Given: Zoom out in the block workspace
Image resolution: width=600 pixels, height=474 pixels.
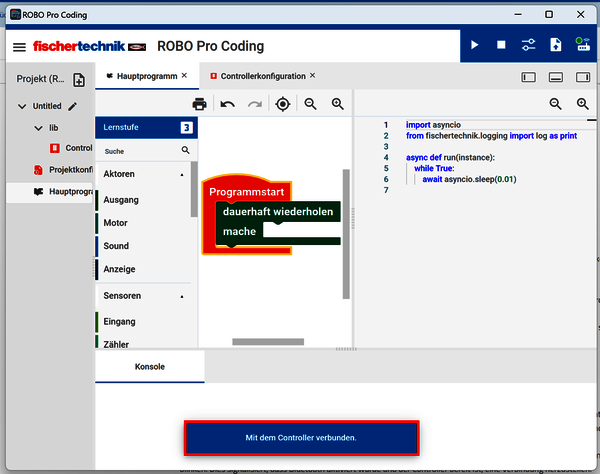Looking at the screenshot, I should click(310, 104).
